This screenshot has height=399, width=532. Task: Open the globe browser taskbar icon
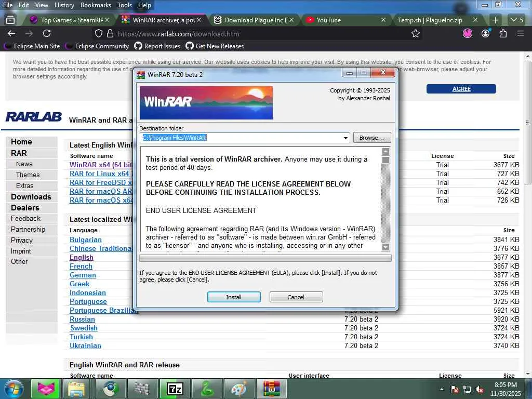point(111,389)
